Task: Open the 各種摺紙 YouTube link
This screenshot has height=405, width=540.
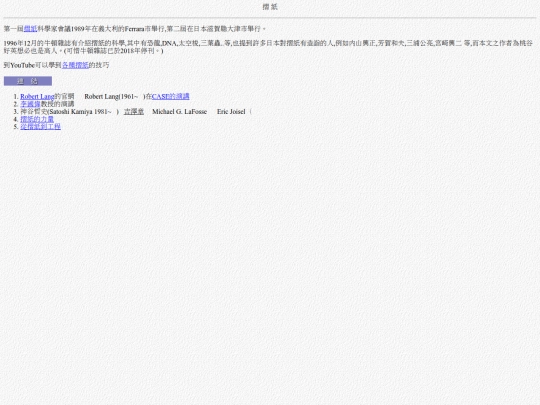Action: click(75, 65)
